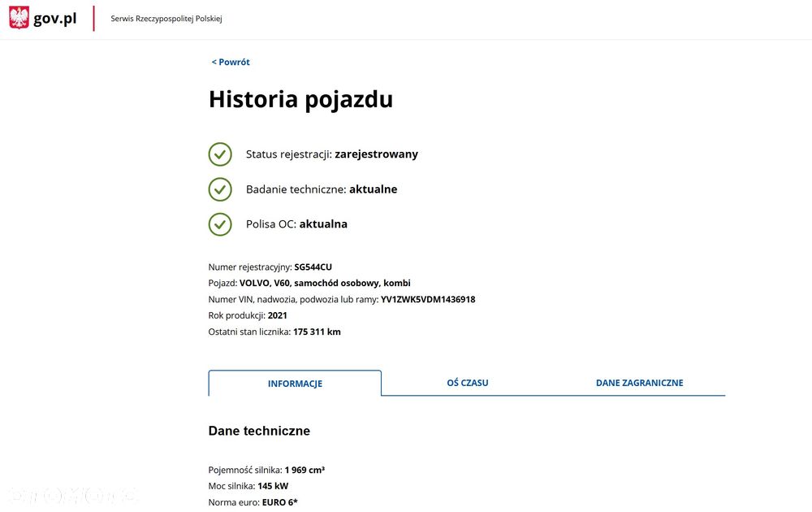This screenshot has height=512, width=812.
Task: Click the zarejestrowany status text
Action: coord(377,154)
